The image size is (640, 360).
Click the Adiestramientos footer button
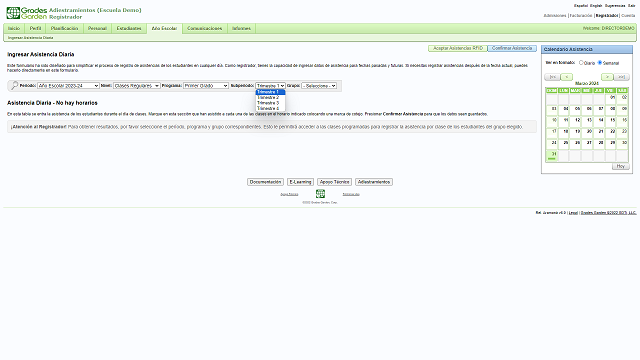(x=374, y=182)
